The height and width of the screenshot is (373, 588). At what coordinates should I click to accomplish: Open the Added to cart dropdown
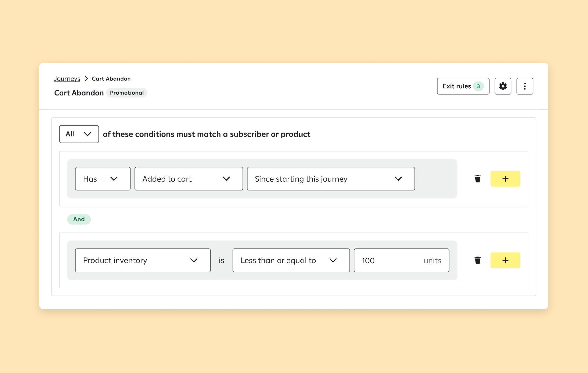tap(188, 179)
